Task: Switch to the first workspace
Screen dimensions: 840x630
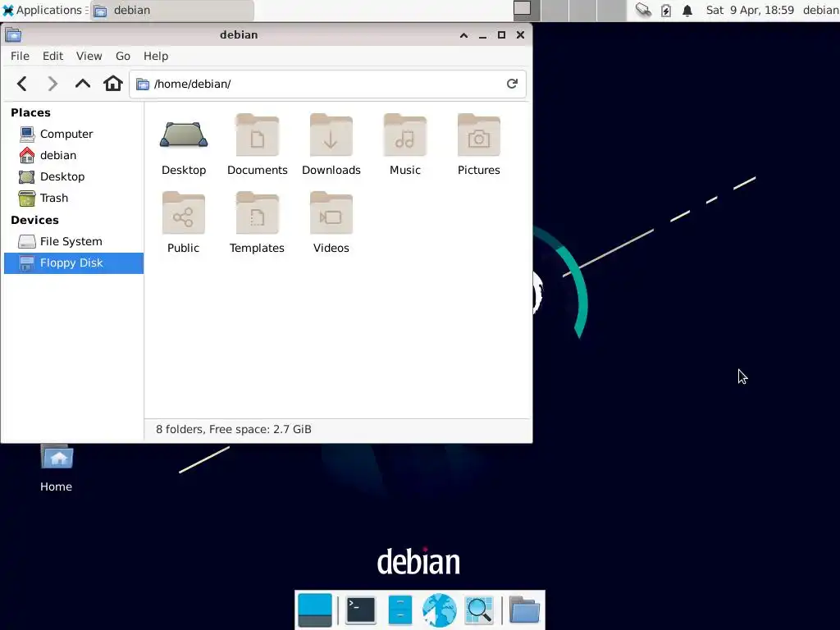Action: click(526, 10)
